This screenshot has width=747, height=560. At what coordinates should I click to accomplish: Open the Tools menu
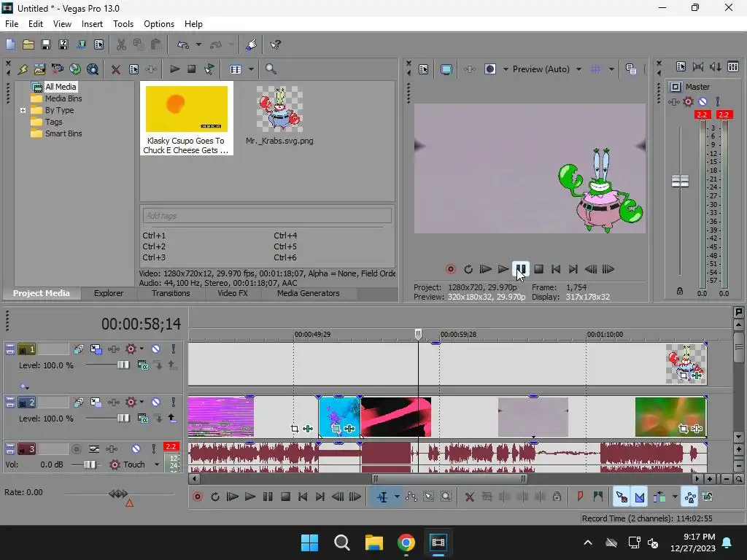(x=123, y=24)
